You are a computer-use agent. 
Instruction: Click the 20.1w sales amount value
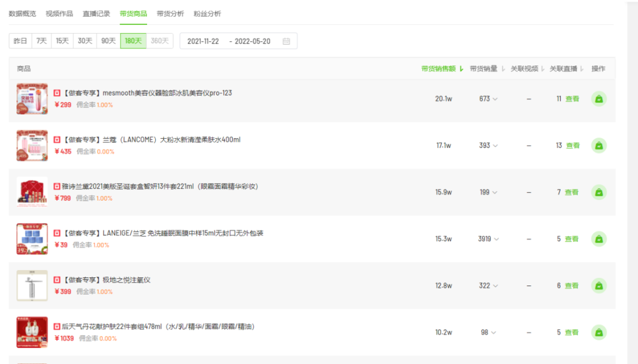click(x=444, y=99)
